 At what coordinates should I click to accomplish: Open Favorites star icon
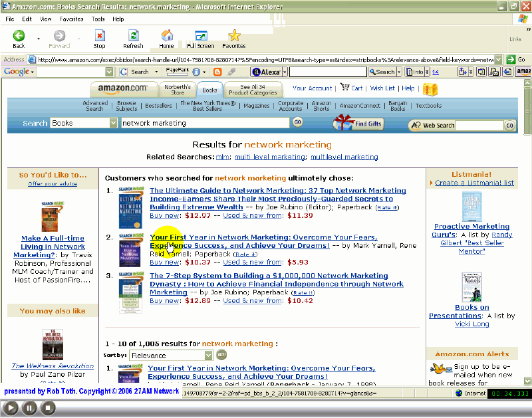click(x=233, y=37)
